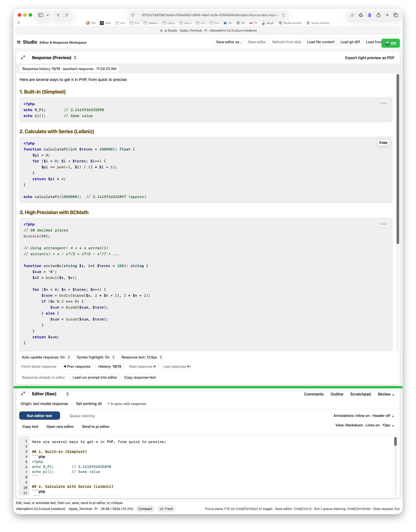This screenshot has width=416, height=532.
Task: Open the Perp bookmark
Action: [105, 23]
